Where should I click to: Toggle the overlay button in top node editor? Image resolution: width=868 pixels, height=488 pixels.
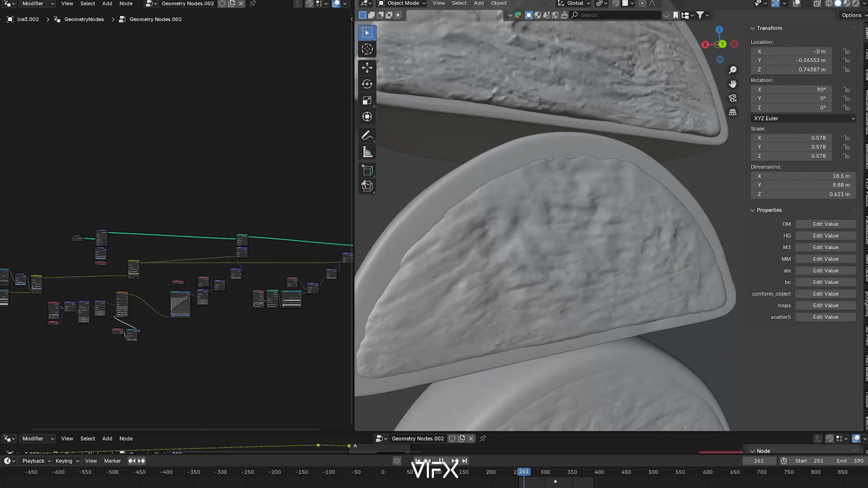(336, 4)
